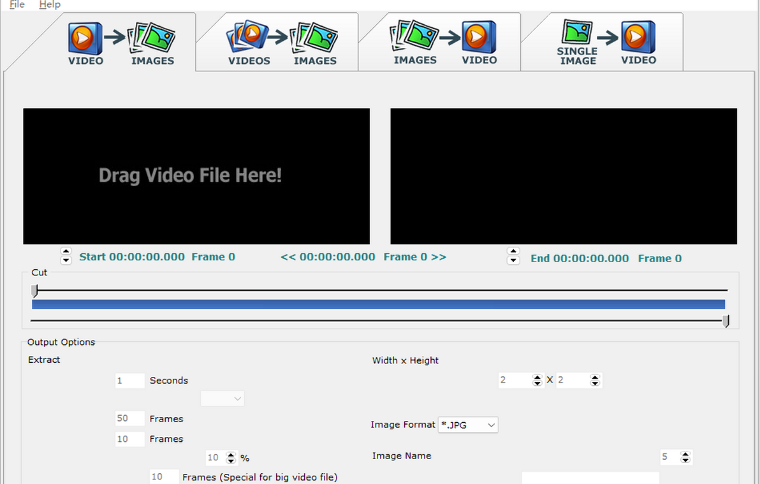The height and width of the screenshot is (484, 760).
Task: Click the End Frame 0 label
Action: tap(660, 258)
